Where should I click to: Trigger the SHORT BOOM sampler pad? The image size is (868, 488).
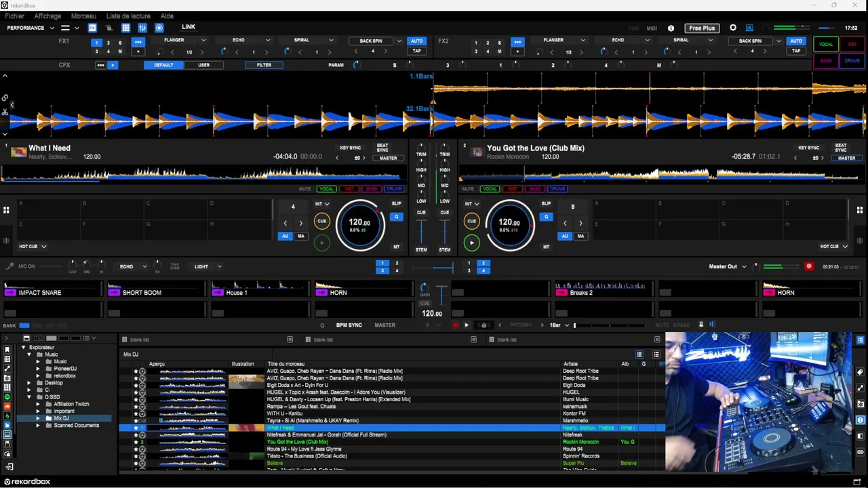click(156, 290)
